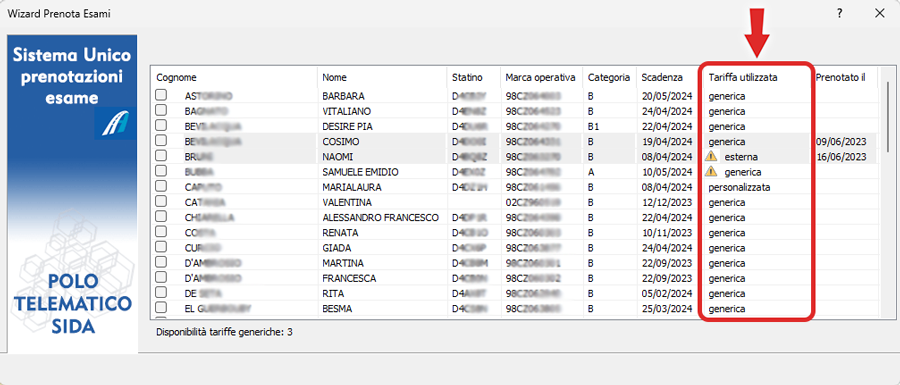Select the checkbox next to MARIALAURA's row
The image size is (900, 385).
coord(161,186)
